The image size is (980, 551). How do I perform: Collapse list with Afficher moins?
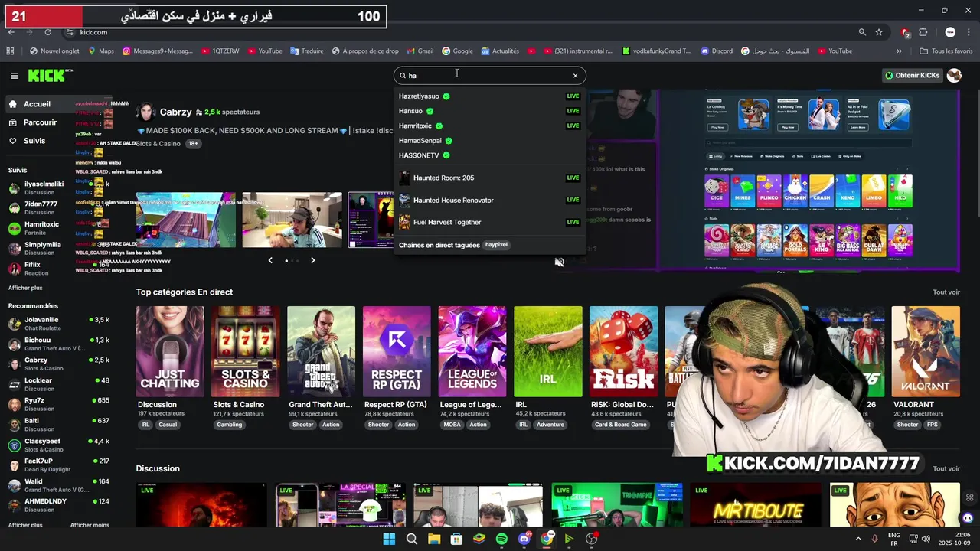click(90, 525)
